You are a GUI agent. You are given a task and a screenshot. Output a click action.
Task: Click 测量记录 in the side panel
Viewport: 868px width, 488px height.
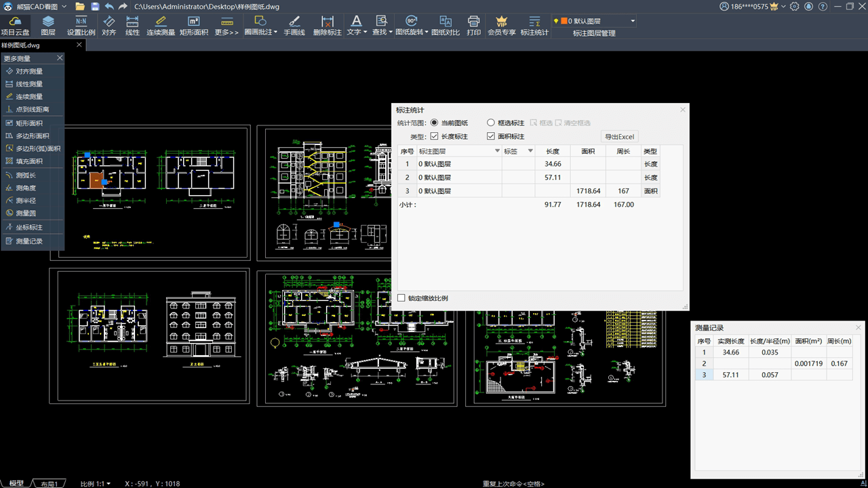[x=29, y=241]
